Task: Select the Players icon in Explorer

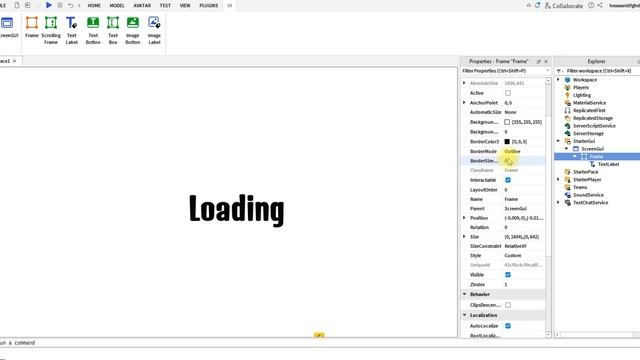Action: click(567, 87)
